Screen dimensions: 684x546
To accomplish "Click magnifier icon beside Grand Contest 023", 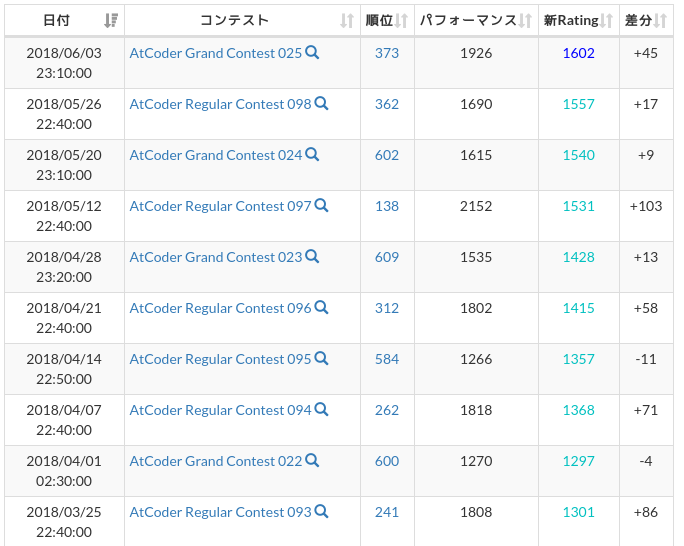I will [x=312, y=257].
